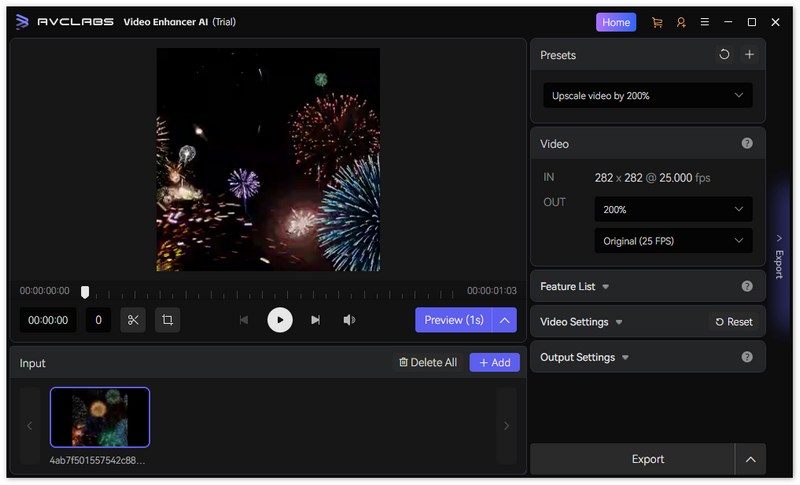The height and width of the screenshot is (485, 800).
Task: Click the Video section help icon
Action: click(x=747, y=144)
